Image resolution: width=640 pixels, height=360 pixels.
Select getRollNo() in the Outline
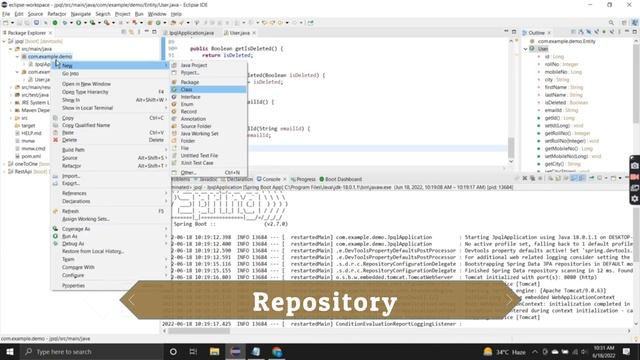[558, 133]
